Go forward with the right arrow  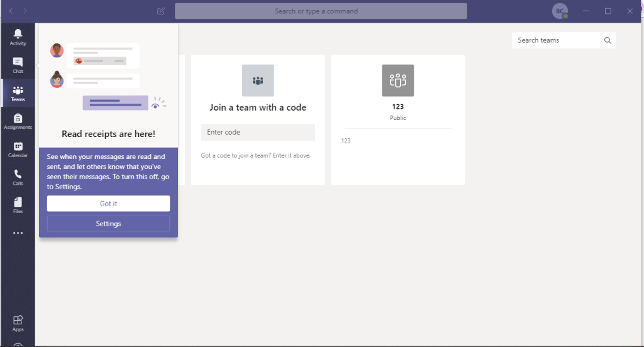25,11
